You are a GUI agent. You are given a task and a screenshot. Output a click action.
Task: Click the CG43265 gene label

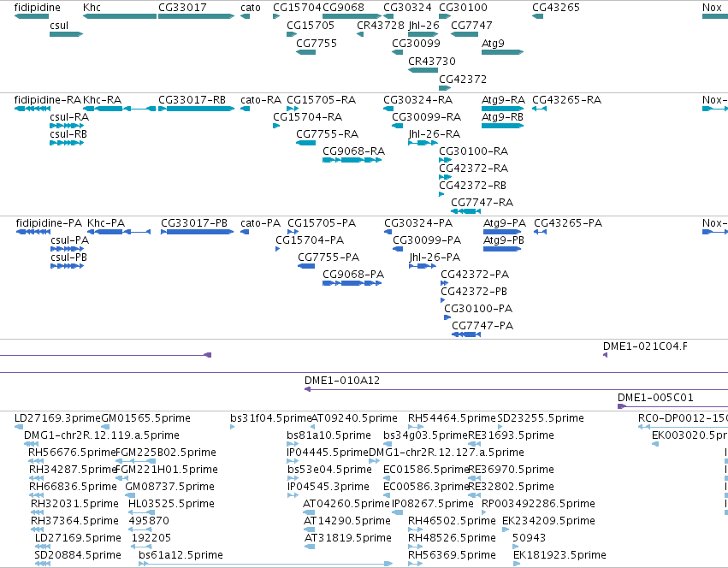556,8
